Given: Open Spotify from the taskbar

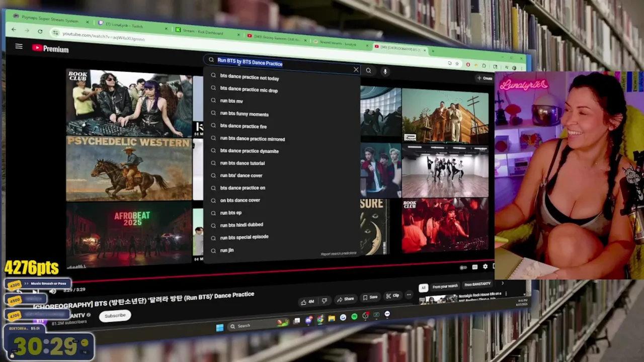Looking at the screenshot, I should click(354, 316).
